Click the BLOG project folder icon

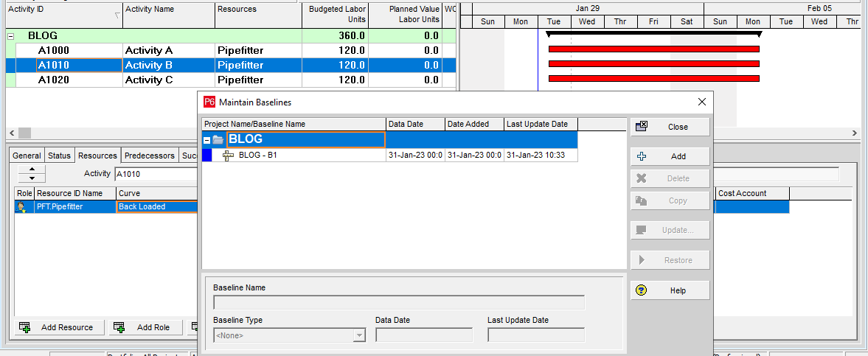coord(218,140)
